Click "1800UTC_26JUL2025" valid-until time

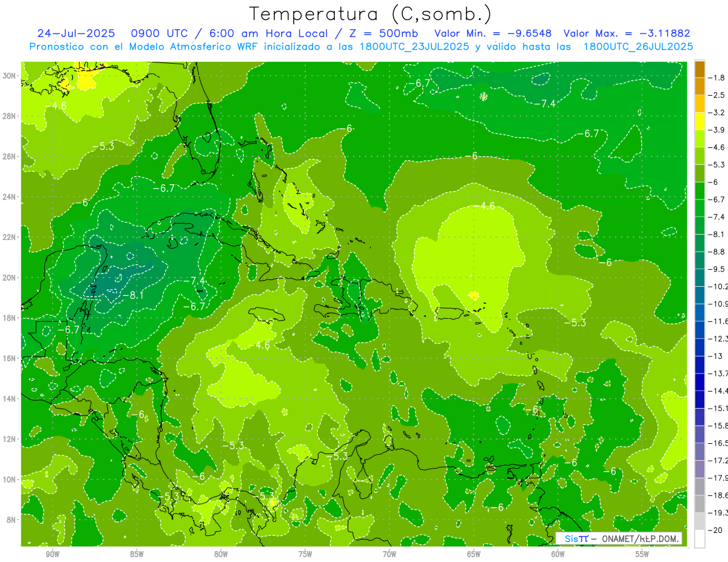638,47
